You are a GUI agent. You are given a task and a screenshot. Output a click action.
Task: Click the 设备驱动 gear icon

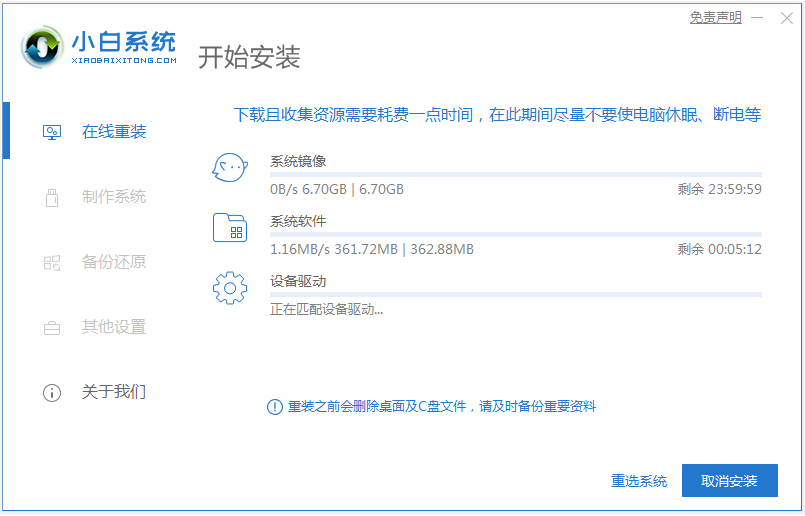[x=230, y=288]
